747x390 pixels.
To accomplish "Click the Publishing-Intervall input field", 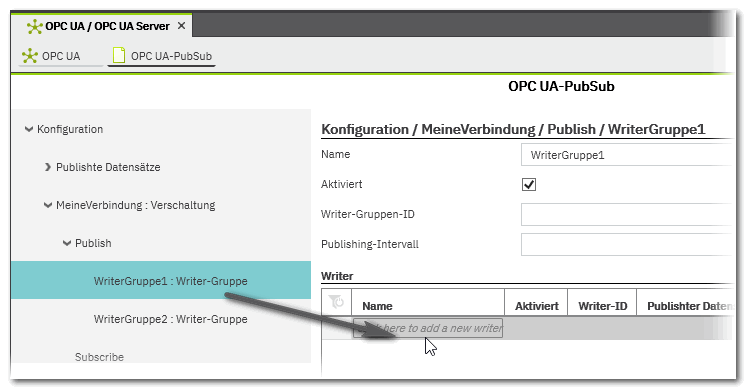I will (626, 244).
